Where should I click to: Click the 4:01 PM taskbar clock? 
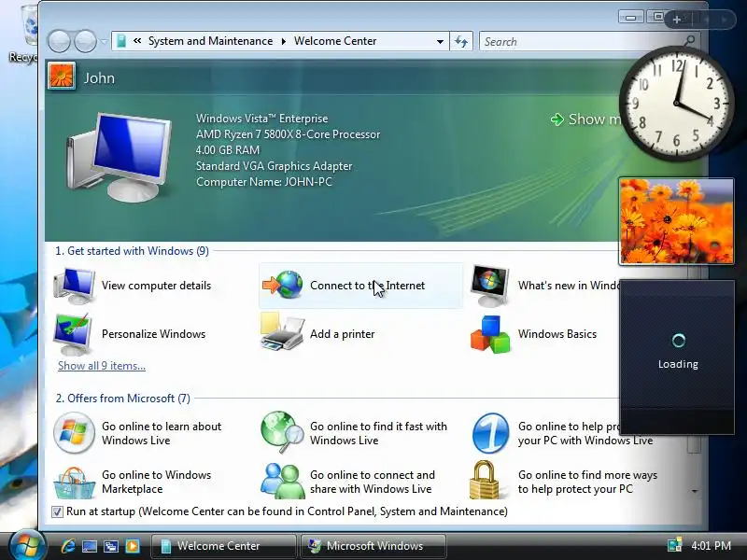click(x=711, y=546)
